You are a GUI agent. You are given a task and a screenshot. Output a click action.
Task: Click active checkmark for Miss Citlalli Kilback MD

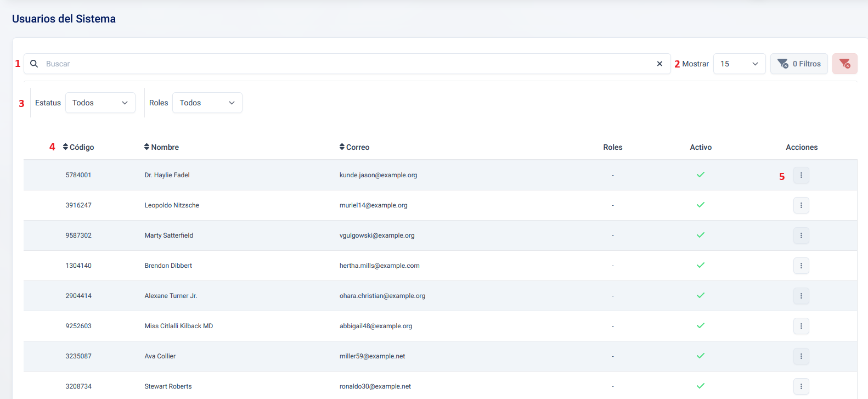click(x=701, y=325)
